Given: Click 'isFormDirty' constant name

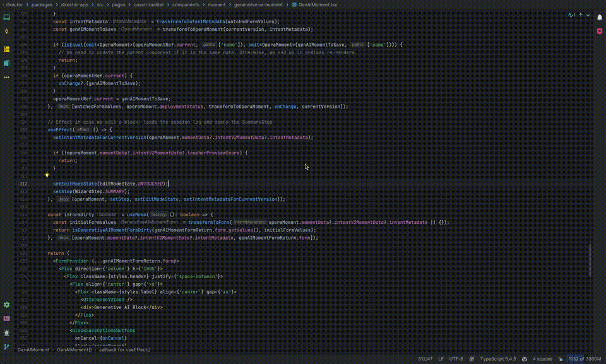Looking at the screenshot, I should 79,215.
